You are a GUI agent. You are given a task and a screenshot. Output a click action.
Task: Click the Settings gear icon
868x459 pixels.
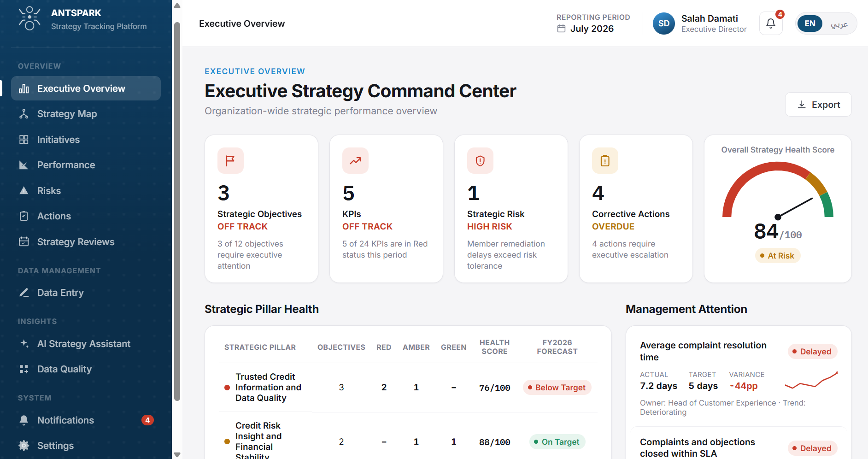(24, 446)
